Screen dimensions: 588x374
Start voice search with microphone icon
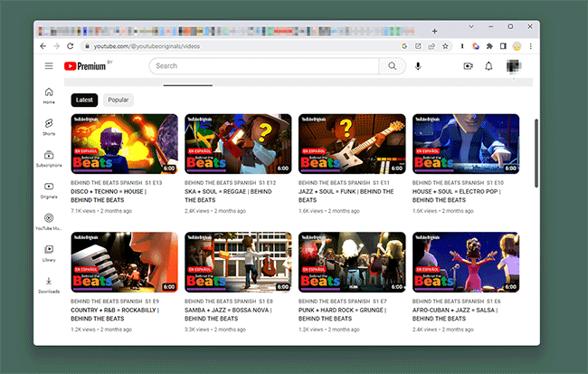click(x=418, y=66)
